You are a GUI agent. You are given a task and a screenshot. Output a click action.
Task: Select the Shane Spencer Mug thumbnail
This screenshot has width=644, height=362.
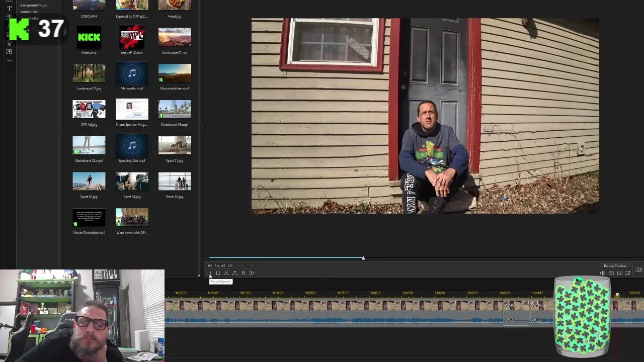point(132,109)
